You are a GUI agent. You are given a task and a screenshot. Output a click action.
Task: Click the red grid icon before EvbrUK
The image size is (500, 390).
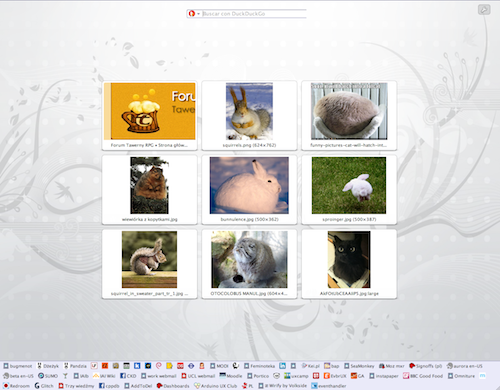316,376
